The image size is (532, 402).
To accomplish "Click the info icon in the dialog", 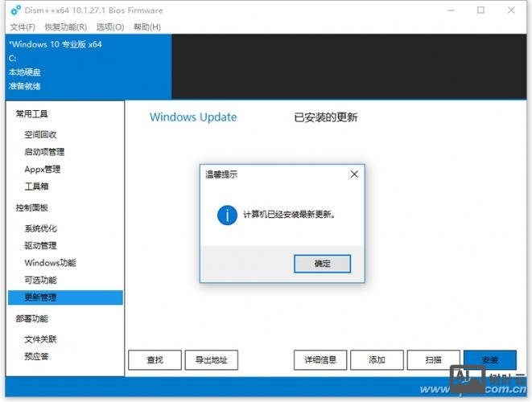I will pyautogui.click(x=227, y=215).
